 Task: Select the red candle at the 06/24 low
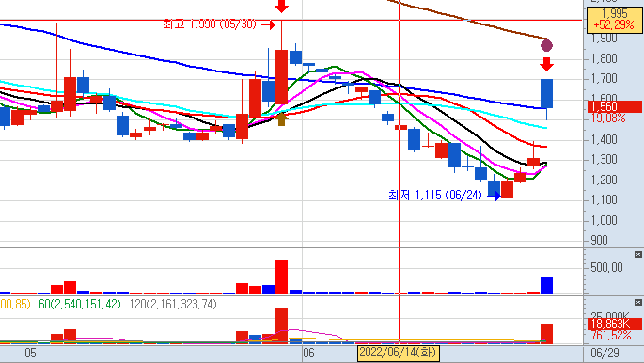[x=508, y=189]
